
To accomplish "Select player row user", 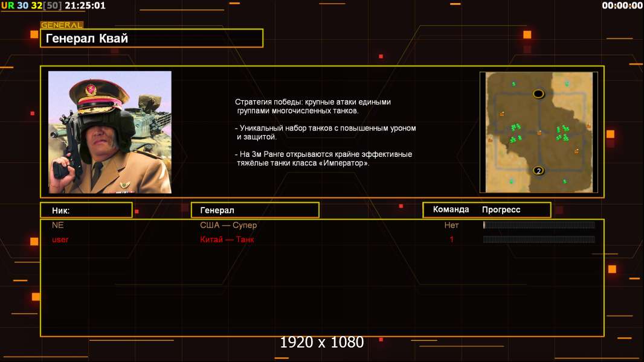I will coord(322,240).
